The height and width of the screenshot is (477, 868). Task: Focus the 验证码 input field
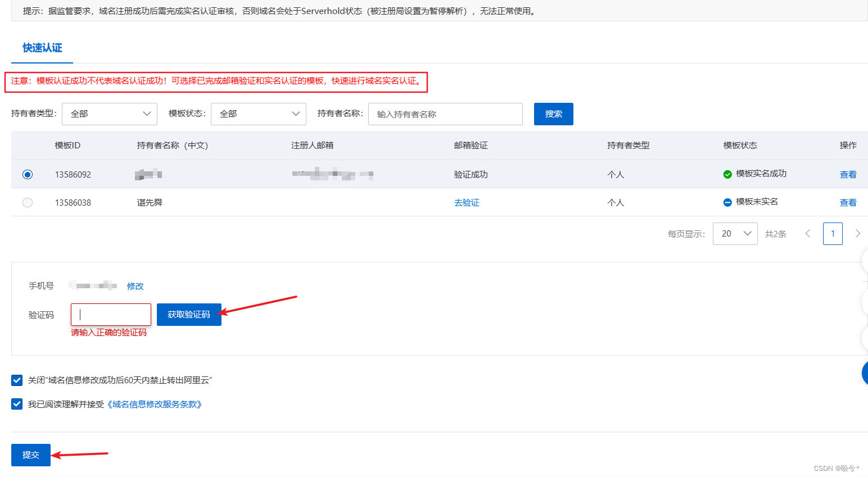(x=111, y=315)
